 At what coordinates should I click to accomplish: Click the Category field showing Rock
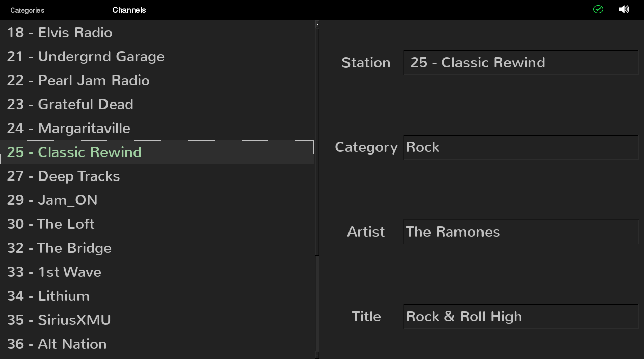521,147
